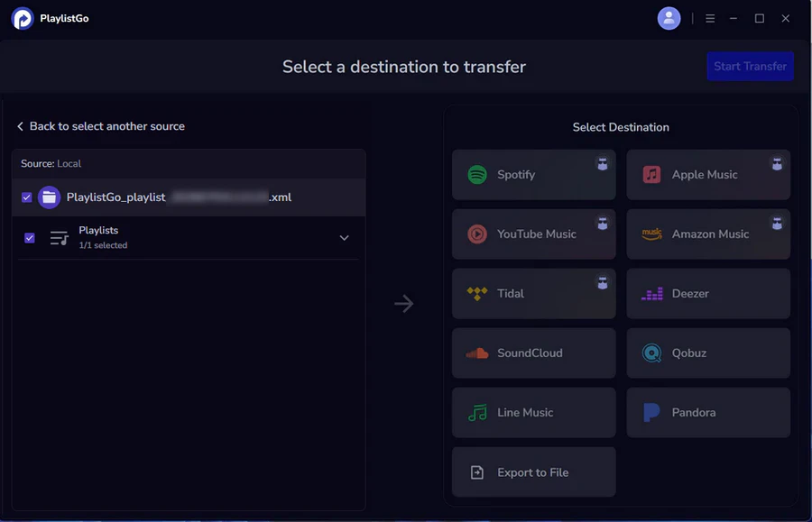The height and width of the screenshot is (522, 812).
Task: Pick Line Music as transfer destination
Action: 533,412
